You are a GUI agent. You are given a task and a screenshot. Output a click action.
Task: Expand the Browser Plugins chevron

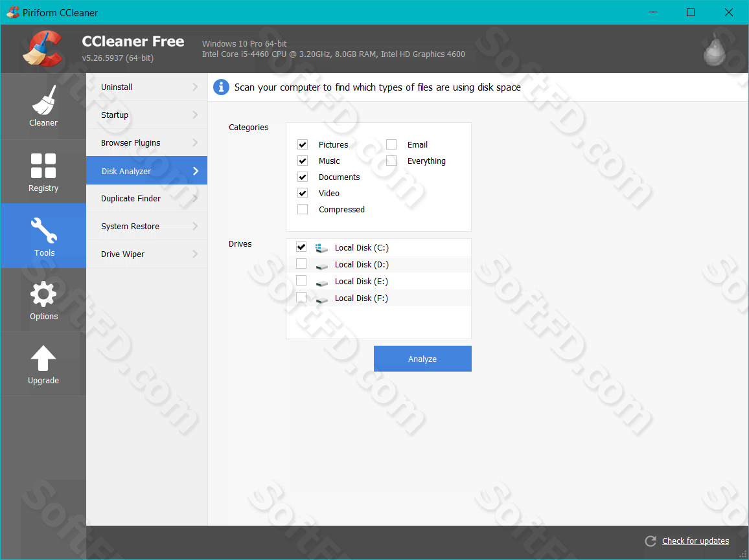point(195,142)
